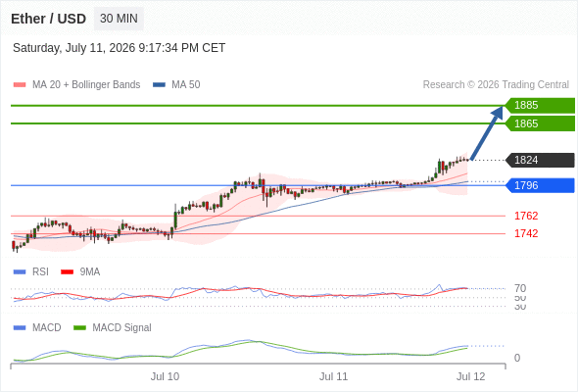
Task: Click the black 1824 current price label
Action: click(x=540, y=160)
